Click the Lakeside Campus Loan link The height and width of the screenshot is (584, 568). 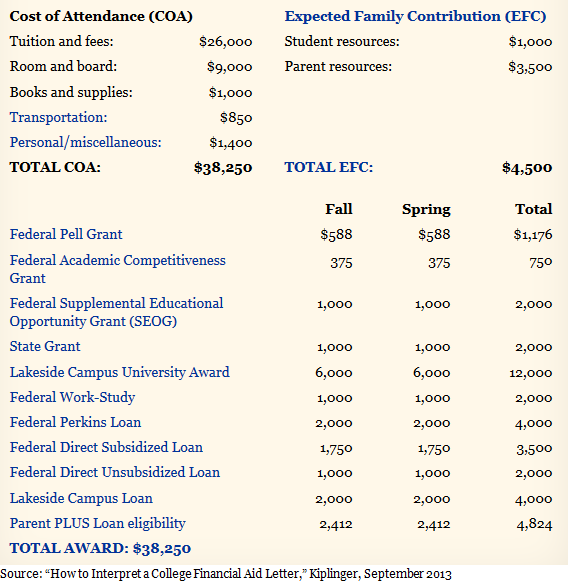pos(81,498)
